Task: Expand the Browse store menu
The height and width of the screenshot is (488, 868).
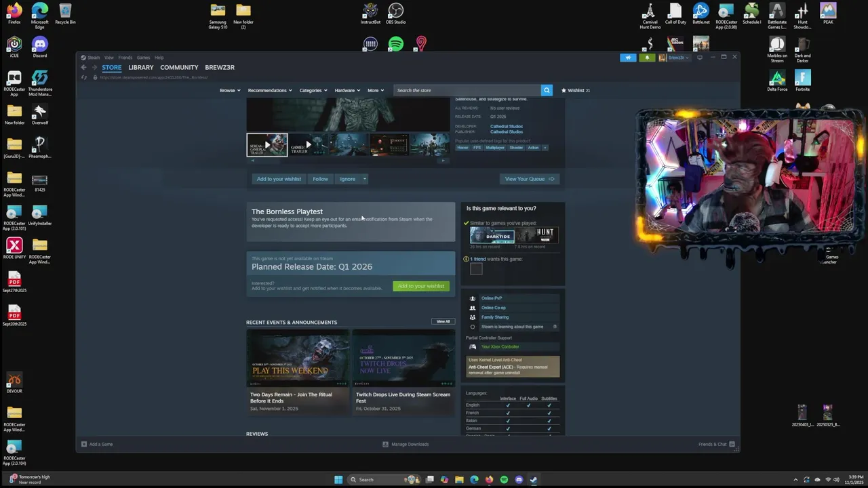Action: click(229, 90)
